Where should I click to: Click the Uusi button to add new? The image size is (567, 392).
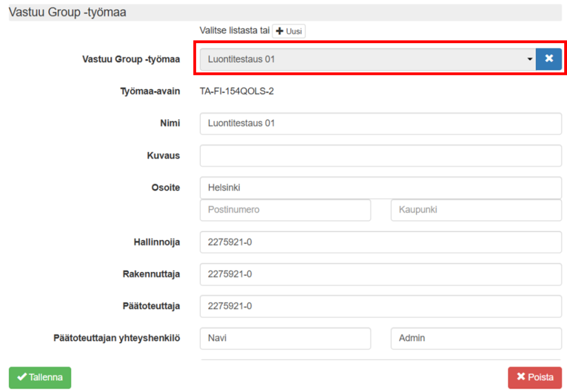click(288, 31)
